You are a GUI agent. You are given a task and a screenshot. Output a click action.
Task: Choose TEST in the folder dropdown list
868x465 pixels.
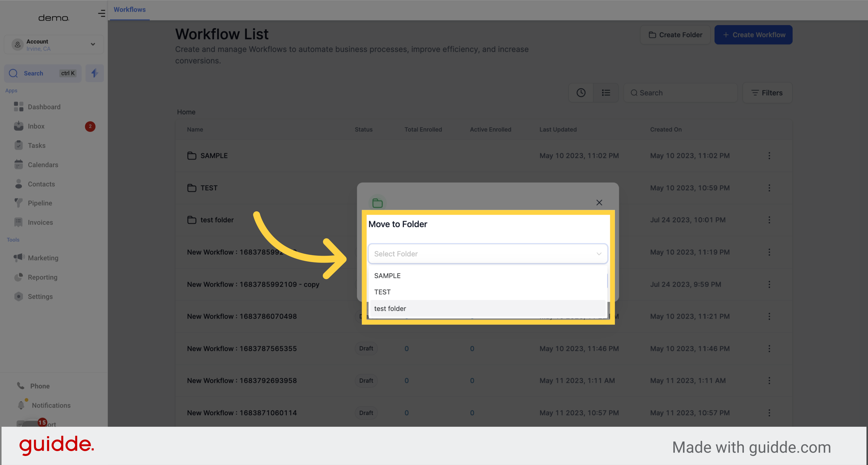[487, 292]
